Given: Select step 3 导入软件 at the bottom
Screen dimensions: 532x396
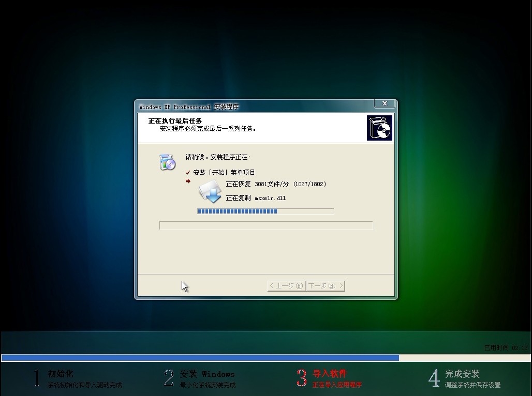Looking at the screenshot, I should [329, 378].
